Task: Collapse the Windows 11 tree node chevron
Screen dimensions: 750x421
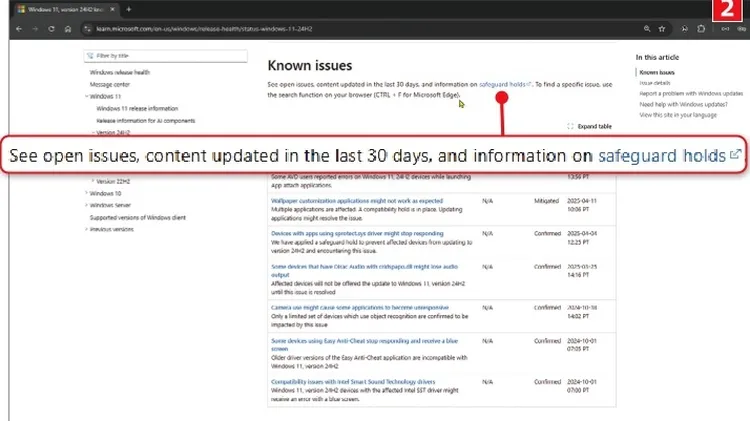Action: [x=87, y=96]
